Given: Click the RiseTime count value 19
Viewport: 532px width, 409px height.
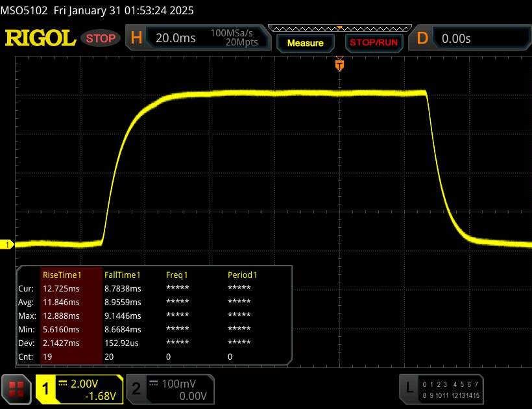Looking at the screenshot, I should click(x=47, y=356).
